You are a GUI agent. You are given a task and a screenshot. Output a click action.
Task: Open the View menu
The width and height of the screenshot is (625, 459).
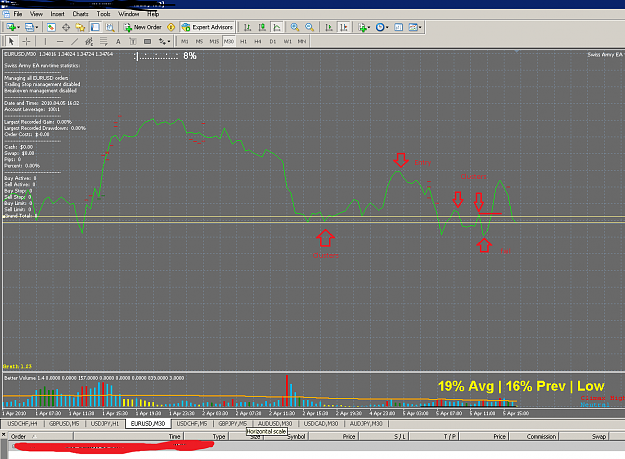tap(36, 14)
